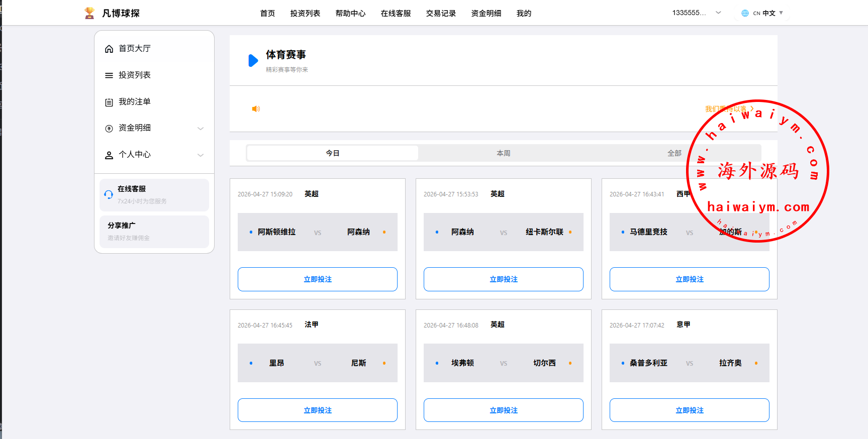Expand 个人中心 sidebar chevron
This screenshot has height=439, width=868.
201,155
